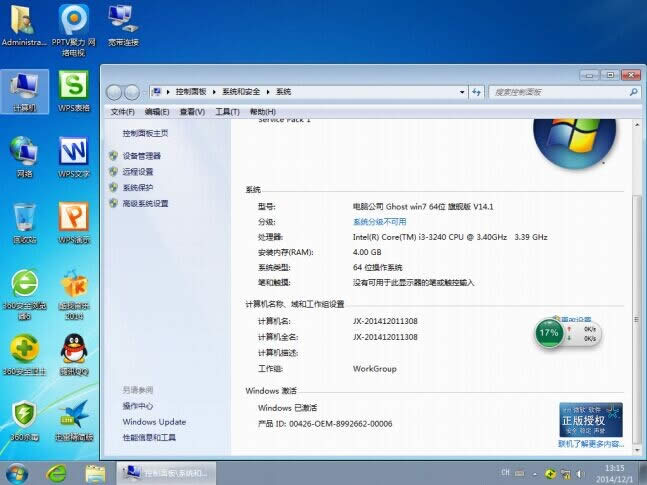647x485 pixels.
Task: Open the WPS文字 desktop icon
Action: 73,153
